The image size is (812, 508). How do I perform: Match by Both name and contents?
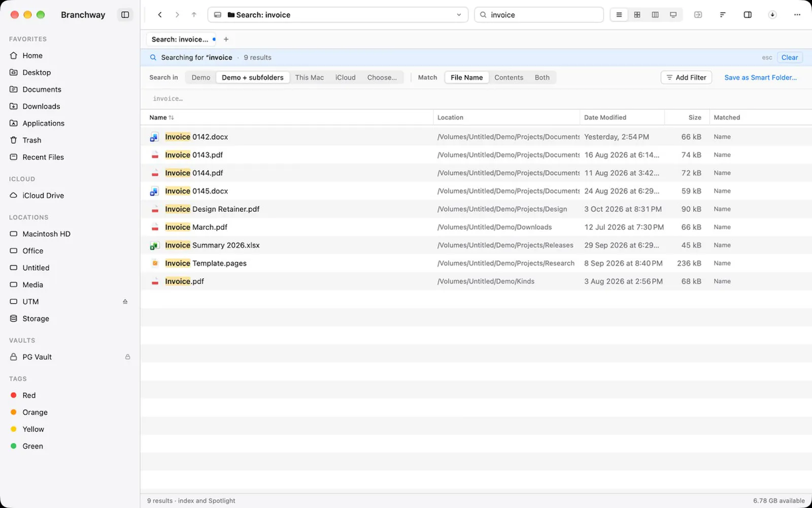click(542, 77)
